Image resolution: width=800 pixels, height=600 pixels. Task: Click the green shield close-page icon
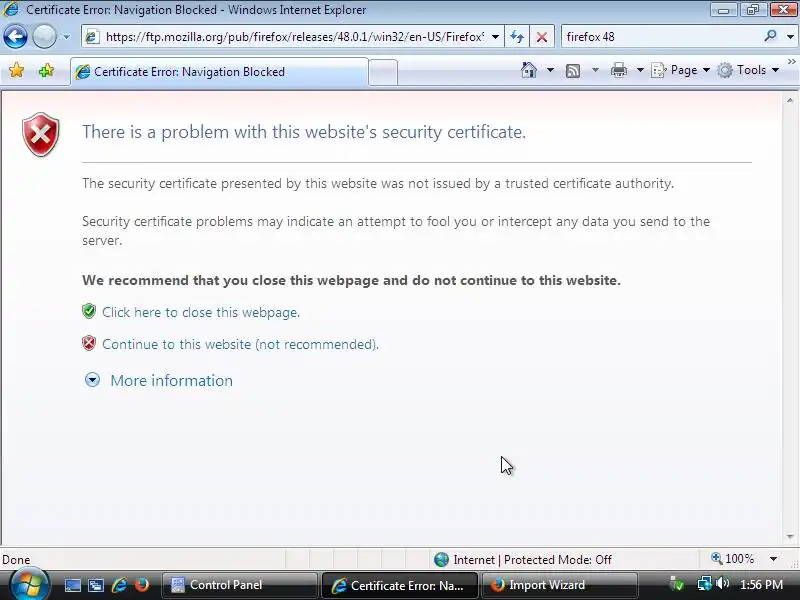pos(89,311)
